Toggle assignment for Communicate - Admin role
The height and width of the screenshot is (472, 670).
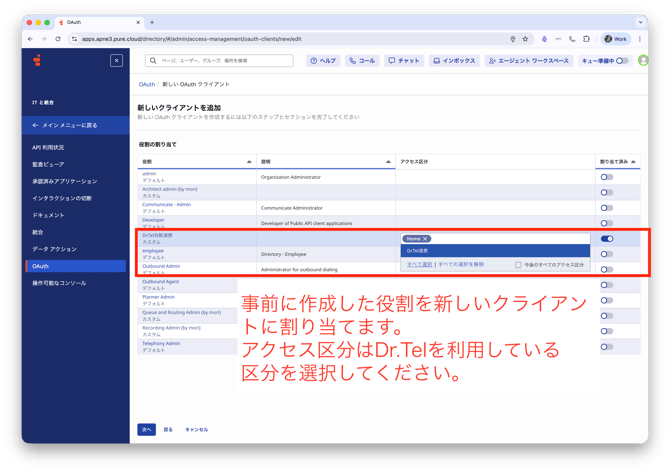(607, 208)
